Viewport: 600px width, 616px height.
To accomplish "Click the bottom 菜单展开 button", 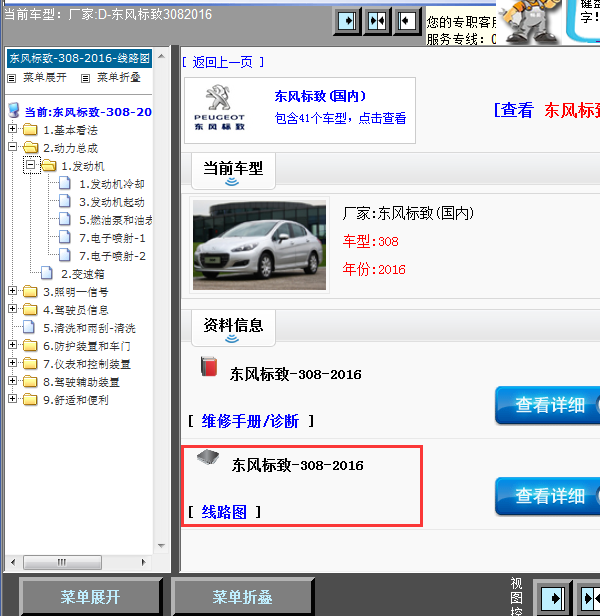I will click(x=90, y=597).
